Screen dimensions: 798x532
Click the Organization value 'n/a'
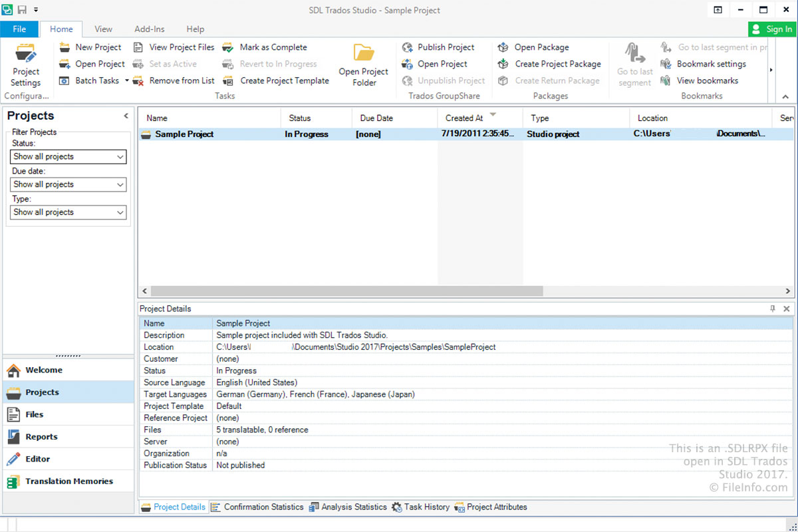tap(222, 454)
